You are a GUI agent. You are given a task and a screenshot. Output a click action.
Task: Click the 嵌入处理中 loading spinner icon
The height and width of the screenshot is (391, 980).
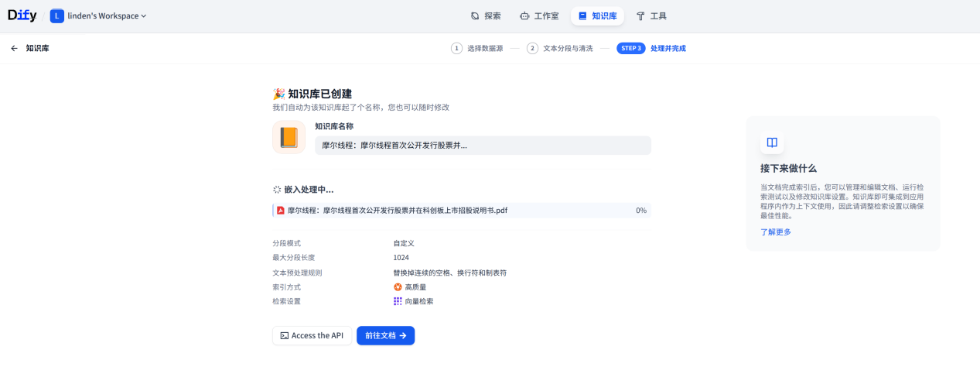277,189
